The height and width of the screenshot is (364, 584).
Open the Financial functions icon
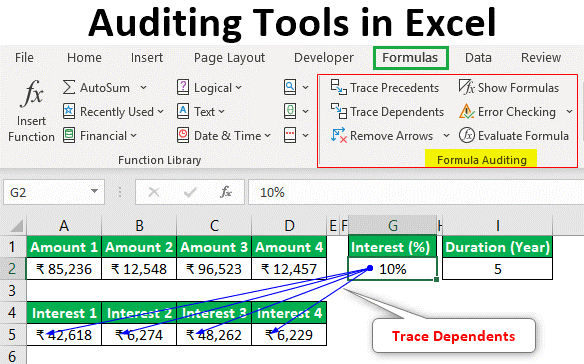click(x=69, y=136)
